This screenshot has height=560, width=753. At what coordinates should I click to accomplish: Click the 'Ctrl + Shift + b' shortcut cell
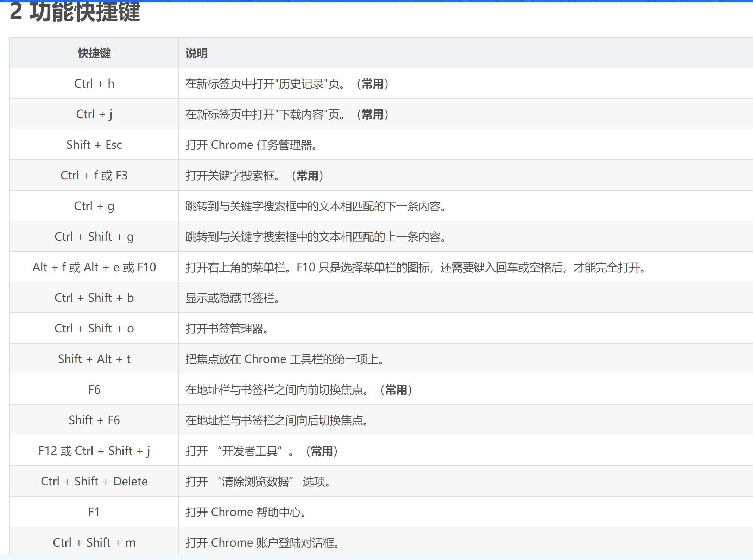(94, 298)
